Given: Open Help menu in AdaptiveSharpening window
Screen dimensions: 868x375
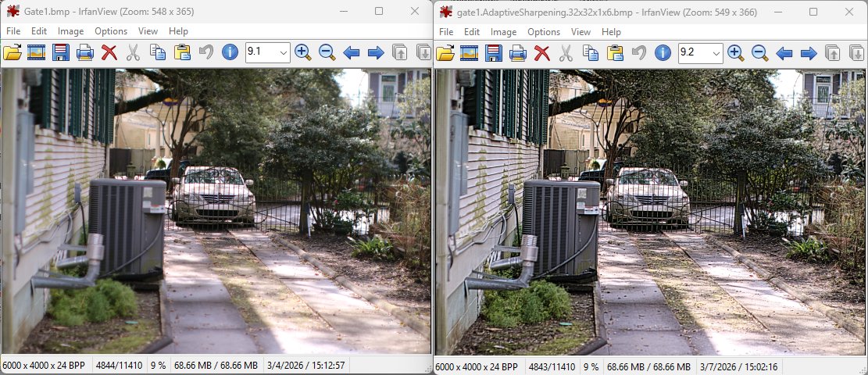Looking at the screenshot, I should click(x=611, y=31).
